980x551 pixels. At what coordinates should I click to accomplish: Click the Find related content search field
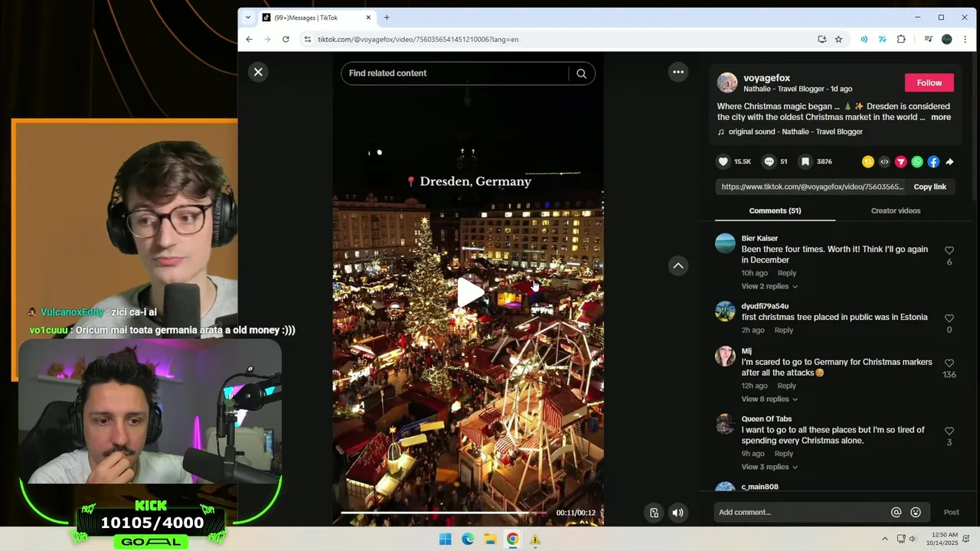[455, 73]
